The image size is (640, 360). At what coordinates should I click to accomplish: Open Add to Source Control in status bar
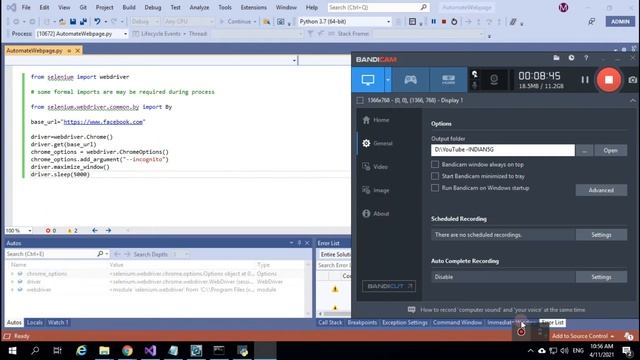(x=583, y=336)
